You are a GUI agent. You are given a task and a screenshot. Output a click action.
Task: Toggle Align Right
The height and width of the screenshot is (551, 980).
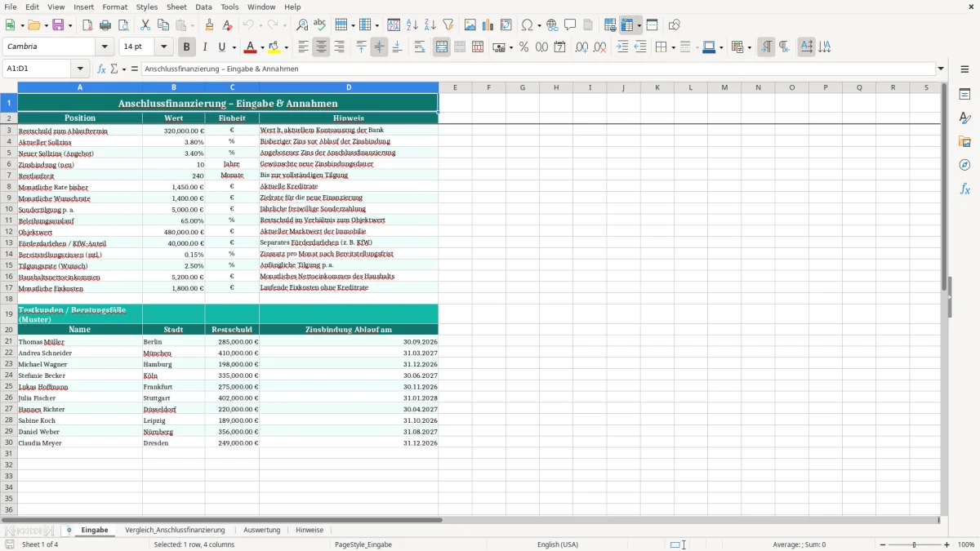point(339,47)
